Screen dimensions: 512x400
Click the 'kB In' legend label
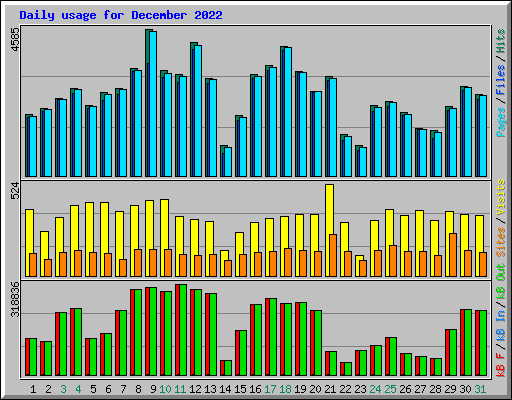click(501, 327)
